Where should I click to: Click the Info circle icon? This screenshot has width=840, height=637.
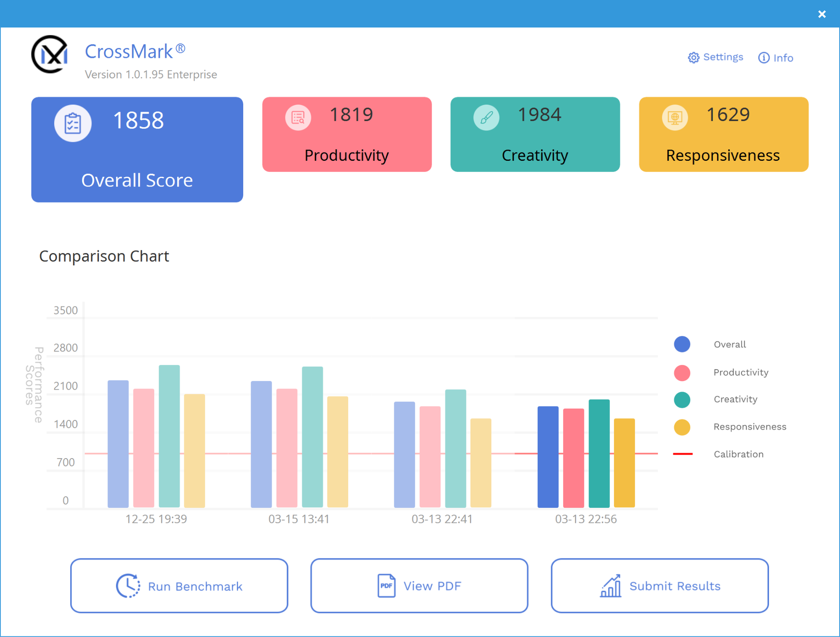pyautogui.click(x=764, y=58)
